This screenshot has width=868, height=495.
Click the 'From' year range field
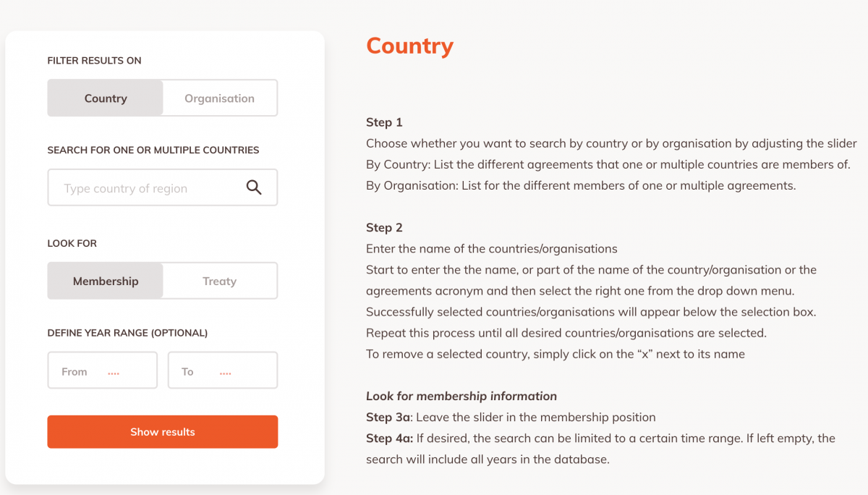point(102,370)
